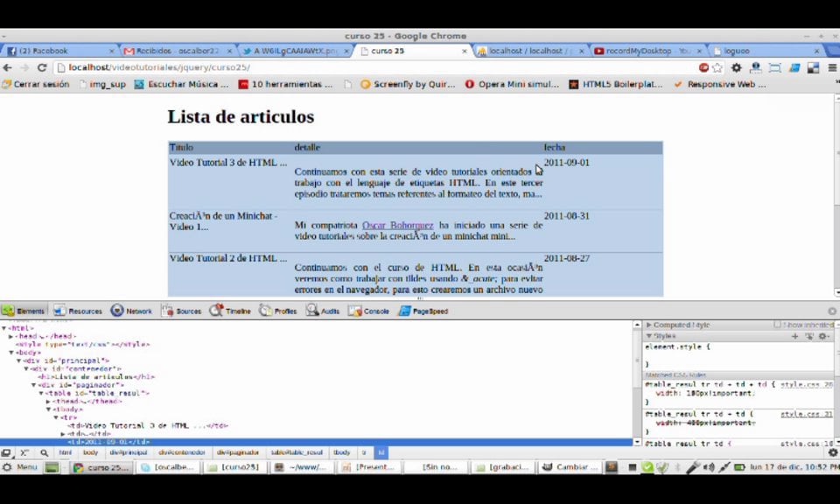Collapse the html node in DOM tree
The height and width of the screenshot is (504, 840).
(x=4, y=328)
